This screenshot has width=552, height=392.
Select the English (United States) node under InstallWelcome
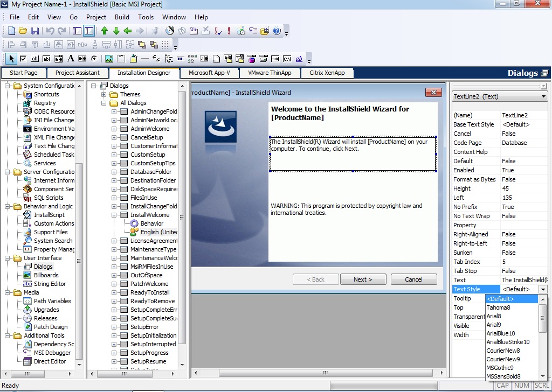tap(159, 232)
